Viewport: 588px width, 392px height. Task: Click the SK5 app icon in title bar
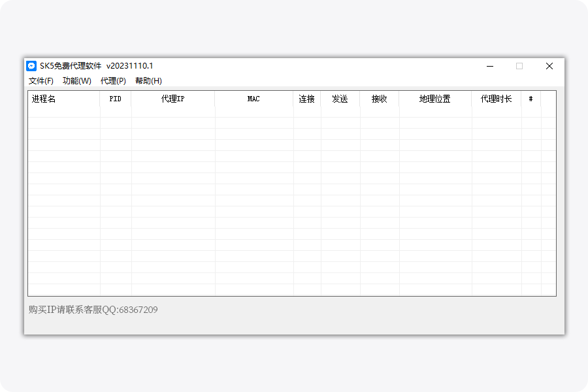[31, 66]
